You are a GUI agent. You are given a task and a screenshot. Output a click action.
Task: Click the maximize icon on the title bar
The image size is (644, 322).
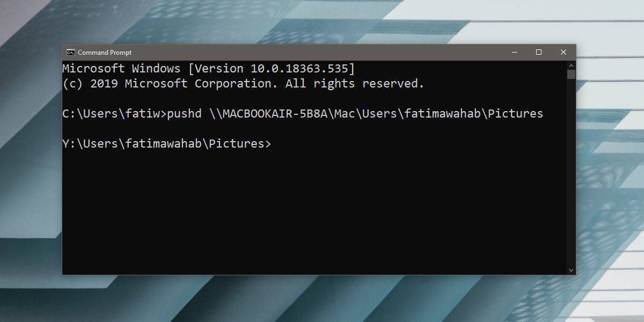[537, 52]
